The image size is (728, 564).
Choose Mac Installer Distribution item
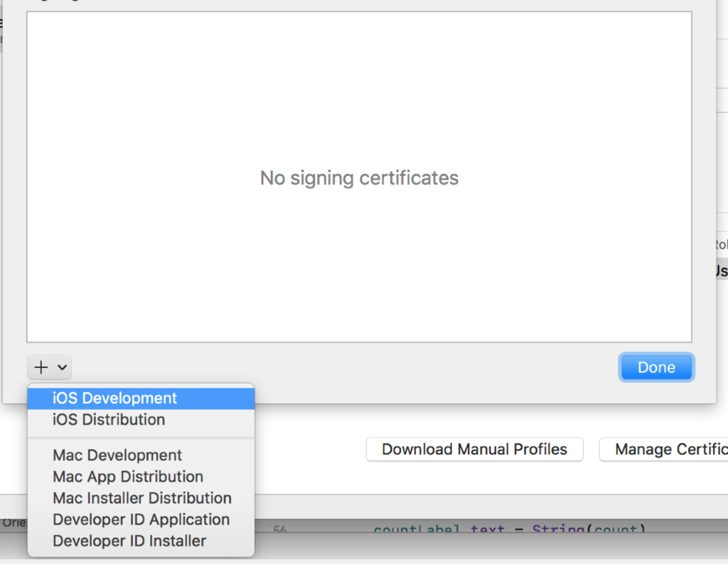point(141,498)
